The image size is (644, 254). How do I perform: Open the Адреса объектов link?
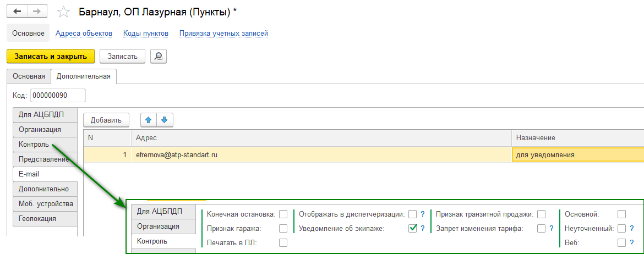pos(84,34)
